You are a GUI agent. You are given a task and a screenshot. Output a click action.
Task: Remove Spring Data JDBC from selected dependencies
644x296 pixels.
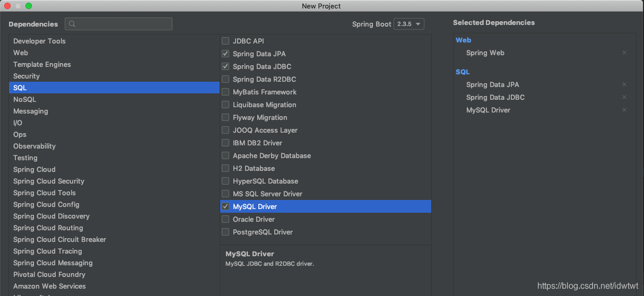pos(624,97)
